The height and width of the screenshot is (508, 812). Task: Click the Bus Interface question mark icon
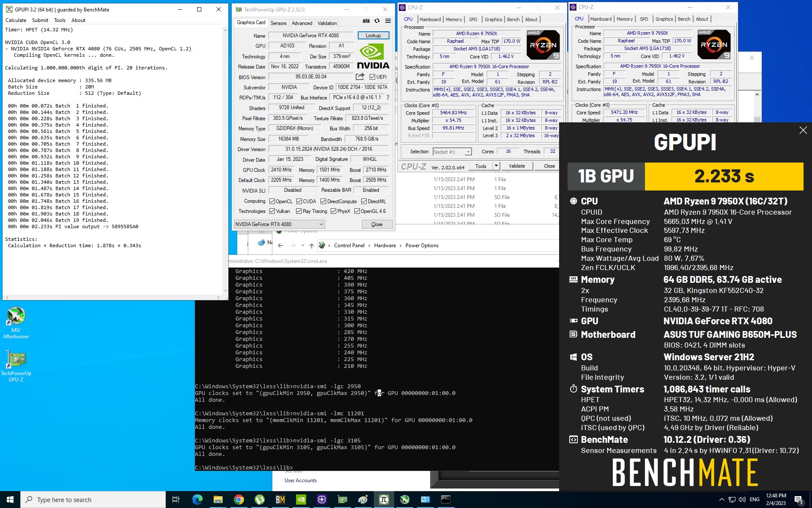[x=388, y=97]
